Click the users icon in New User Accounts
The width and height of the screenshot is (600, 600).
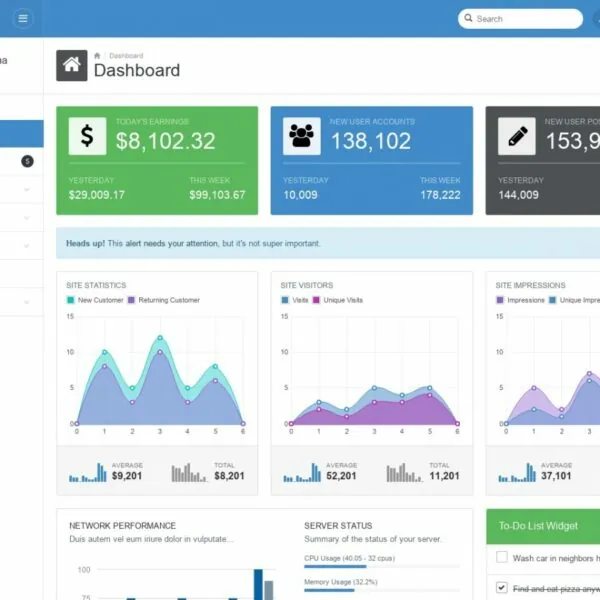click(x=302, y=136)
